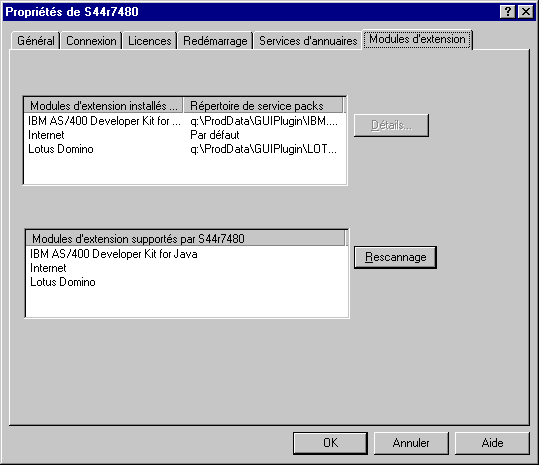The image size is (539, 465).
Task: Select the Licences tab
Action: (x=150, y=41)
